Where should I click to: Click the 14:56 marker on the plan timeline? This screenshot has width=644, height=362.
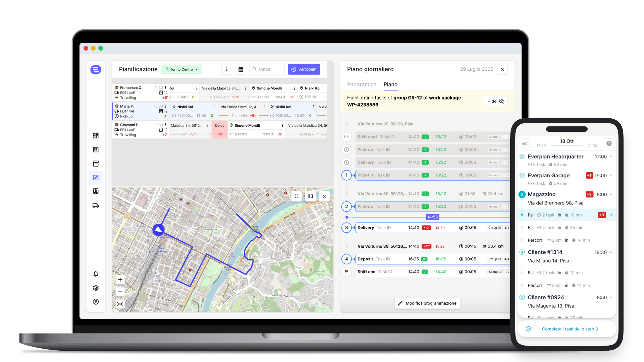pyautogui.click(x=432, y=217)
